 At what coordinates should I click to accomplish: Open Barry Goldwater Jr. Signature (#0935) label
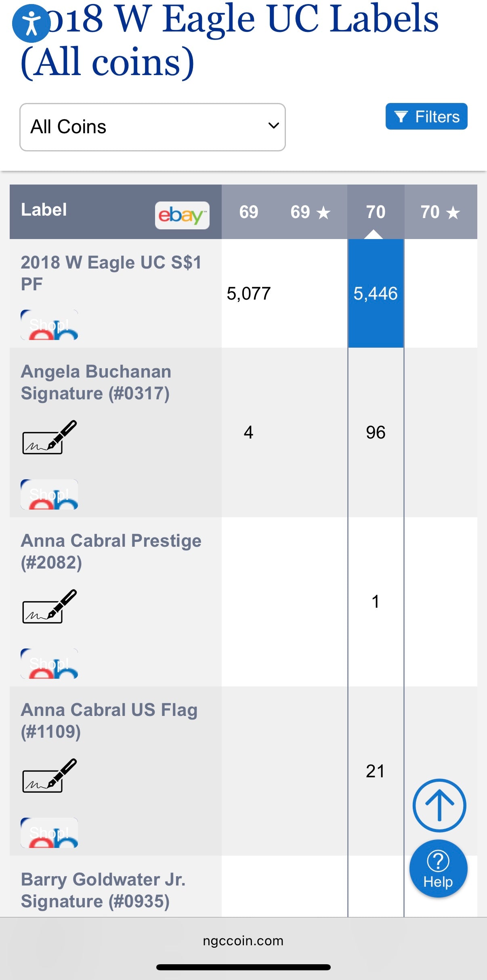tap(103, 890)
